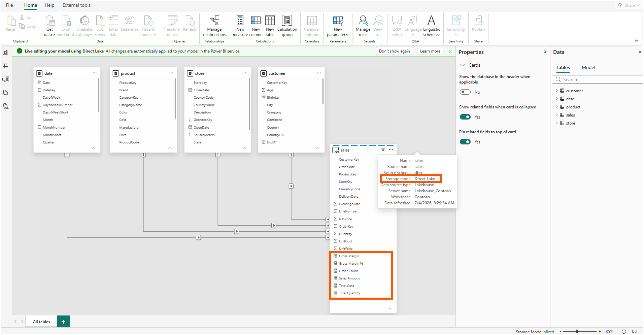Open Calculation group tool
Viewport: 644px width, 335px height.
click(287, 26)
